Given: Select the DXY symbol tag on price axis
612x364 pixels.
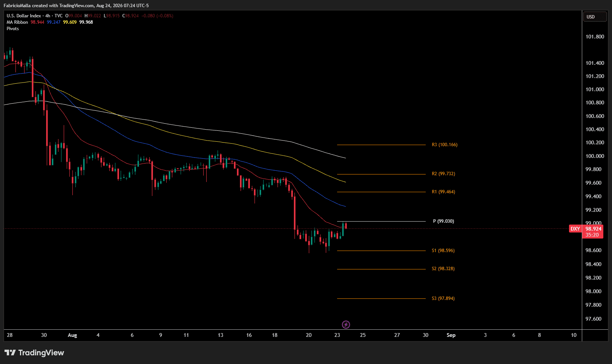Looking at the screenshot, I should click(575, 229).
